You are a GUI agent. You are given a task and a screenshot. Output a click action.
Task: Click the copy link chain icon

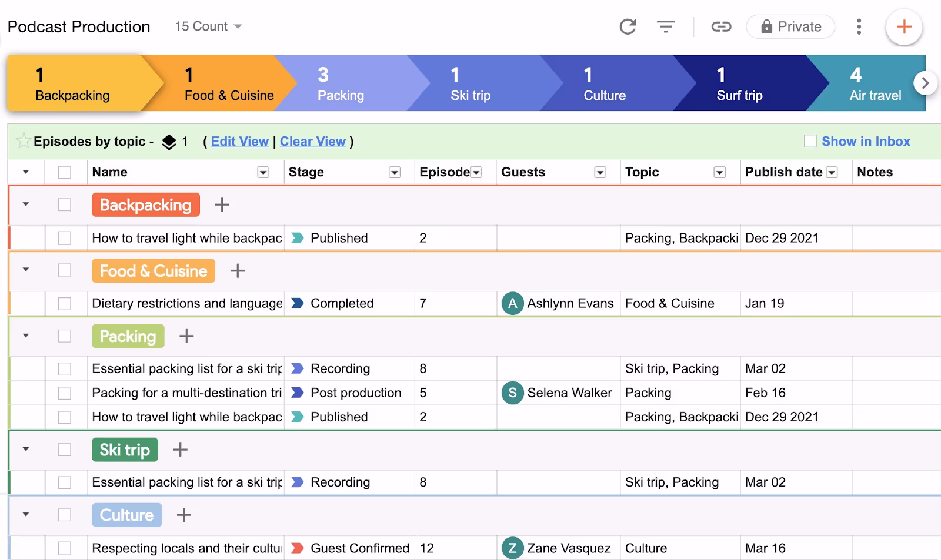tap(721, 26)
